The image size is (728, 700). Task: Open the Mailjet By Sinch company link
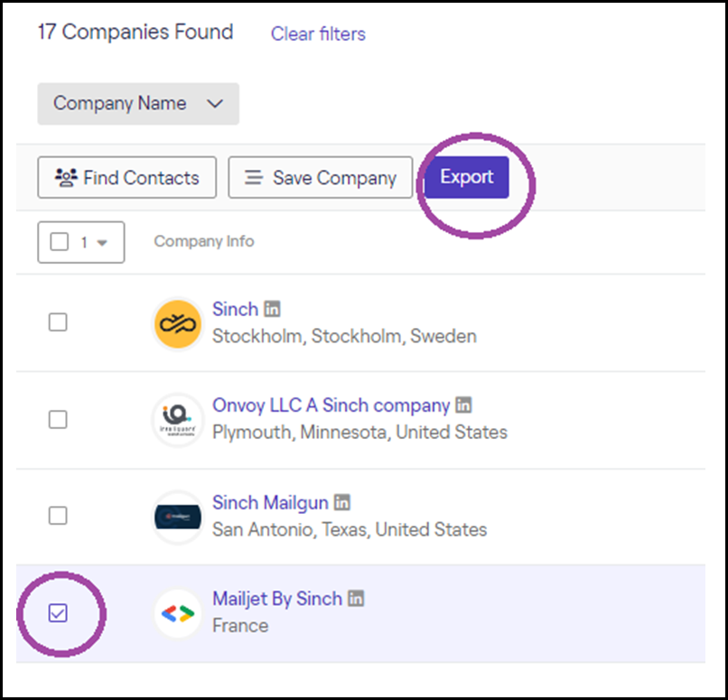click(x=277, y=599)
